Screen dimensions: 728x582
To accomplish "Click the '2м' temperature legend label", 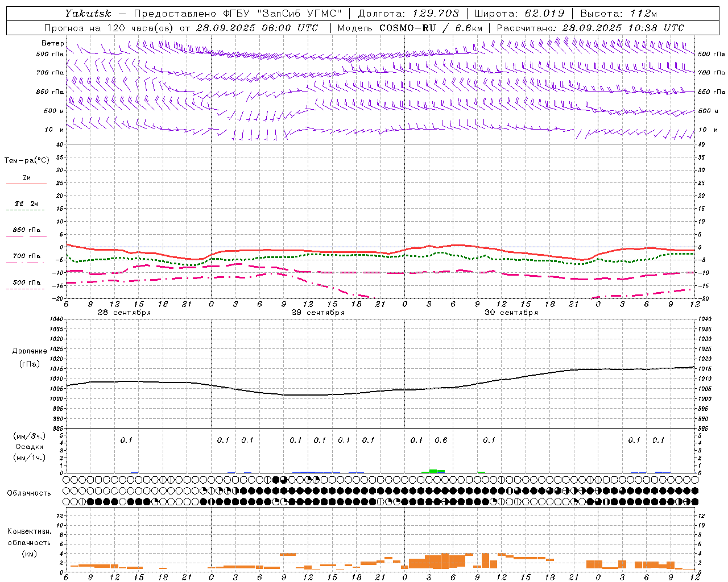I will pyautogui.click(x=27, y=177).
